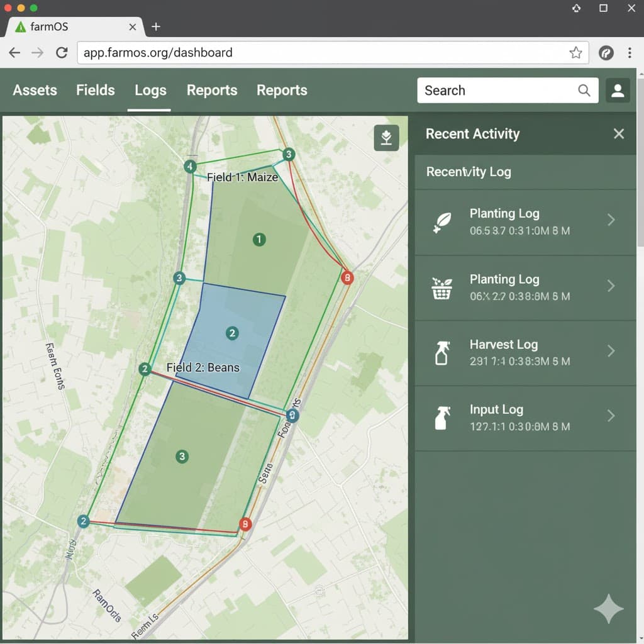The height and width of the screenshot is (644, 644).
Task: Close the Recent Activity panel
Action: pyautogui.click(x=619, y=134)
